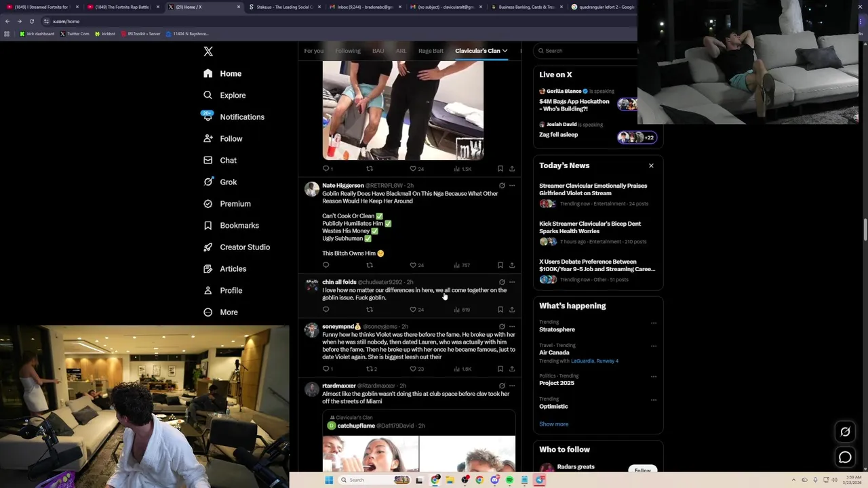Viewport: 868px width, 488px height.
Task: Open Notifications in the sidebar
Action: pyautogui.click(x=233, y=117)
